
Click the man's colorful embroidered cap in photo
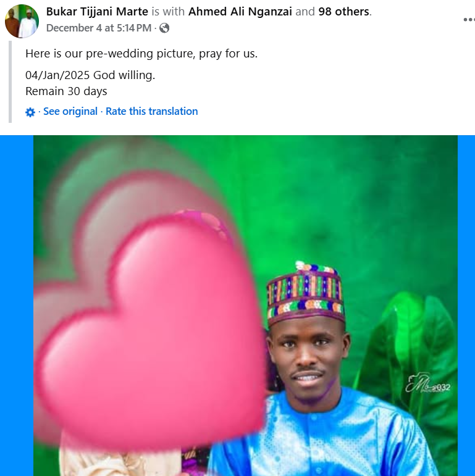[306, 294]
